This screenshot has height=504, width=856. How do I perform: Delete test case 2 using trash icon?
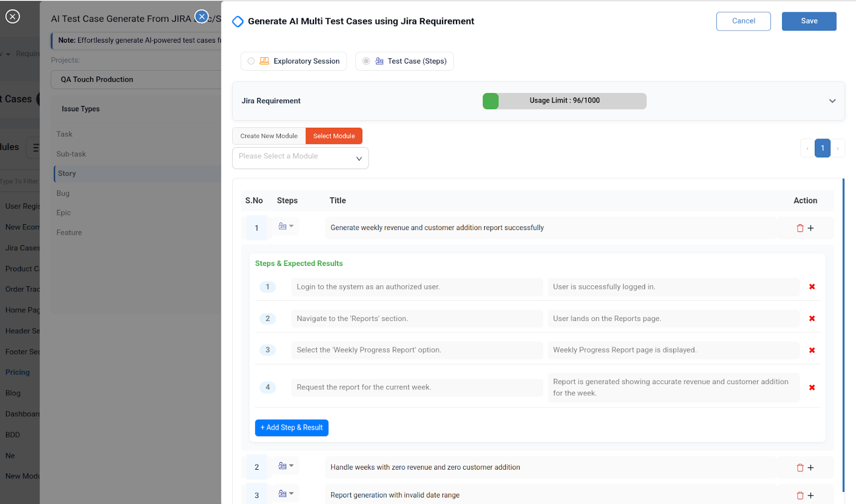click(x=799, y=467)
